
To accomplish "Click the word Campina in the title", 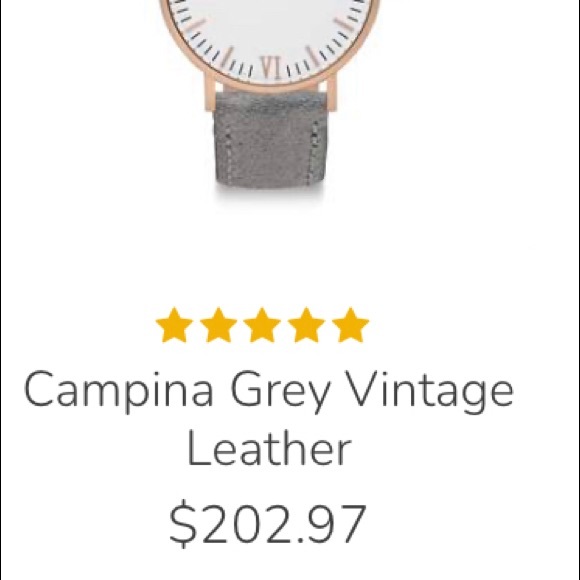I will pyautogui.click(x=119, y=392).
